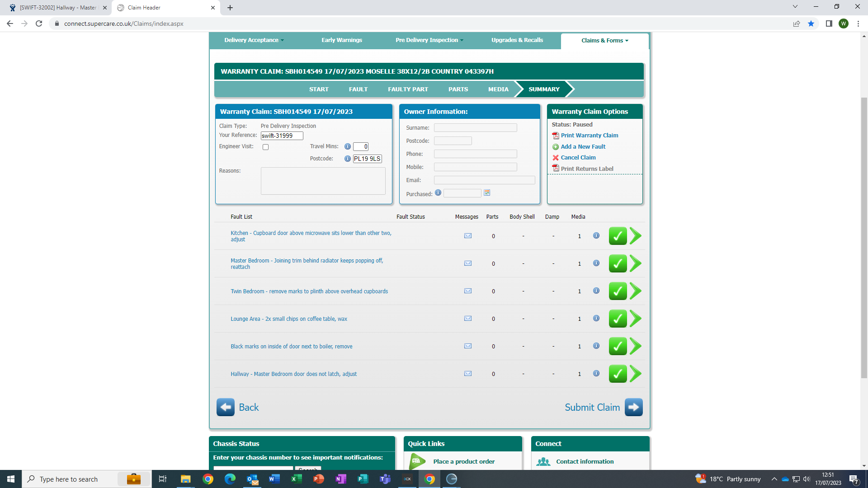Click the Surname input field
The width and height of the screenshot is (868, 488).
[475, 128]
